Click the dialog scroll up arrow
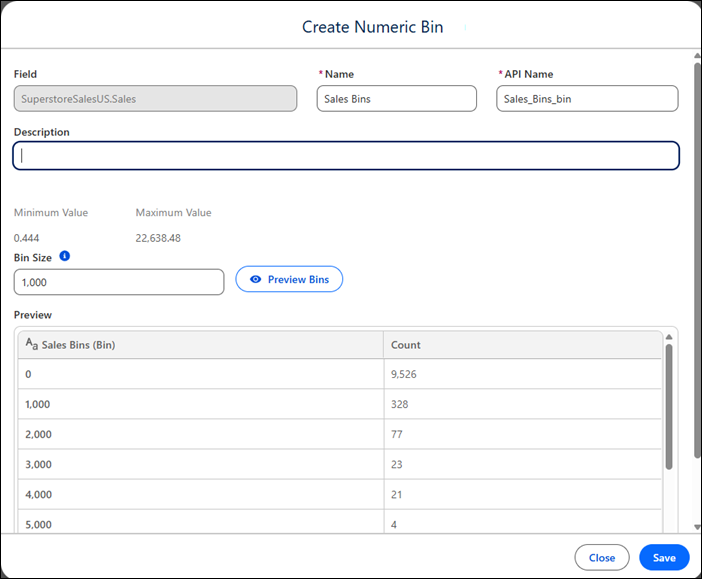The width and height of the screenshot is (702, 579). click(697, 56)
